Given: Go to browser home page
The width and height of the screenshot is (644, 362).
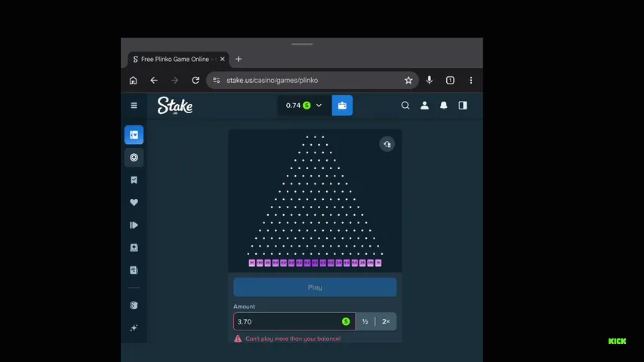Looking at the screenshot, I should click(133, 80).
